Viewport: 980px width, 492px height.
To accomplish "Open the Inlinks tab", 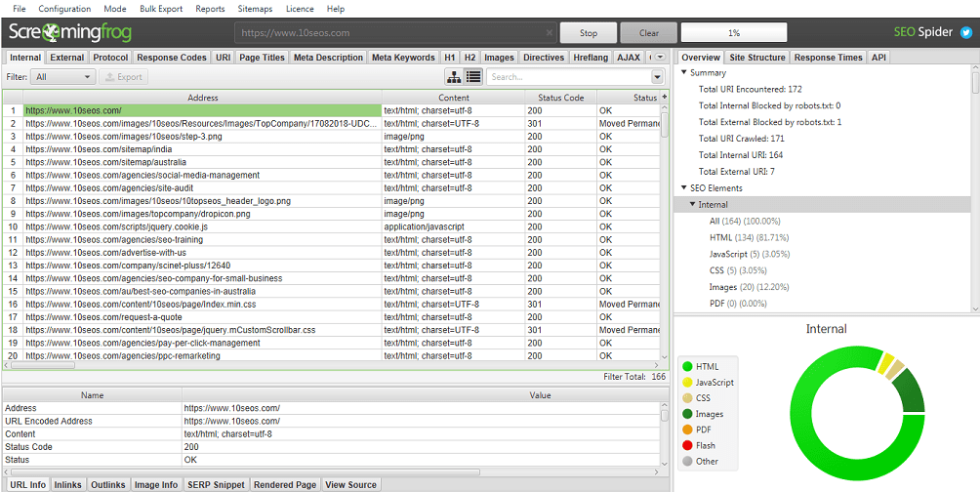I will point(67,484).
